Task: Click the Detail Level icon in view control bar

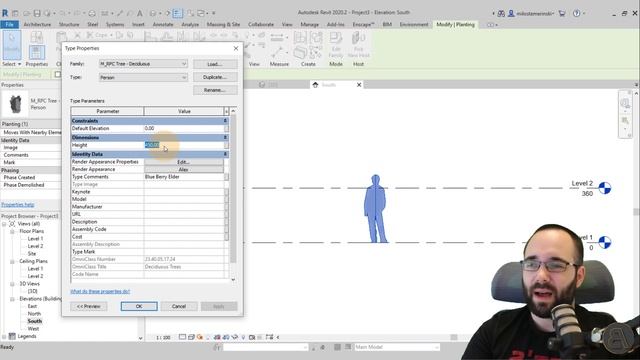Action: [x=182, y=337]
